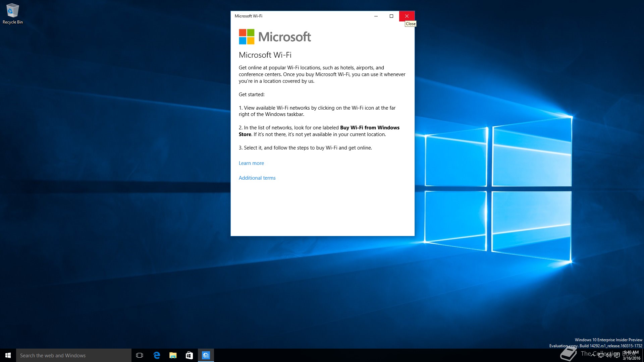Close the Microsoft Wi-Fi window
Image resolution: width=644 pixels, height=362 pixels.
click(x=407, y=16)
